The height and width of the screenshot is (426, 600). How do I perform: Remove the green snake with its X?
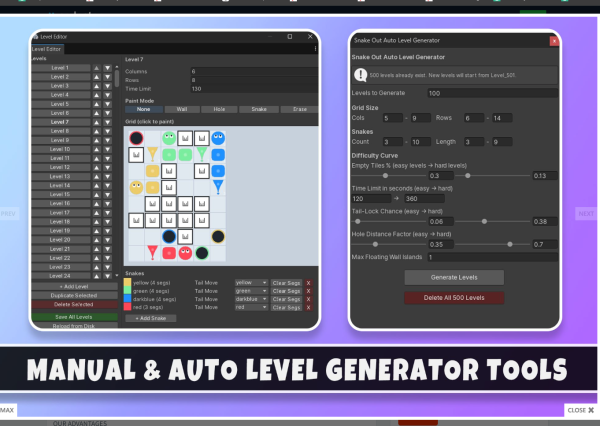click(308, 291)
